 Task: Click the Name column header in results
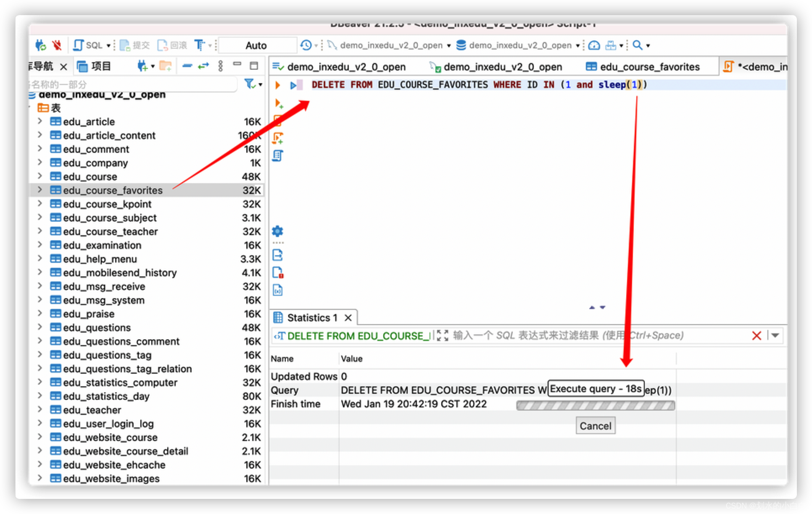point(282,359)
